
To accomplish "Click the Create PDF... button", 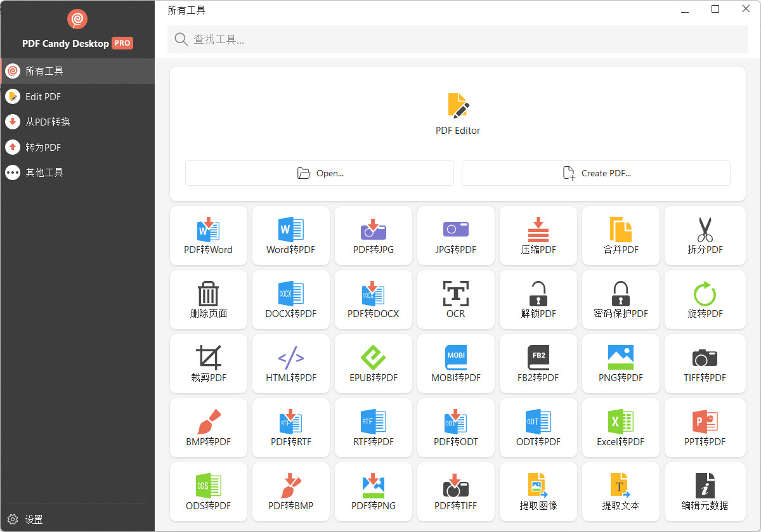I will coord(596,173).
